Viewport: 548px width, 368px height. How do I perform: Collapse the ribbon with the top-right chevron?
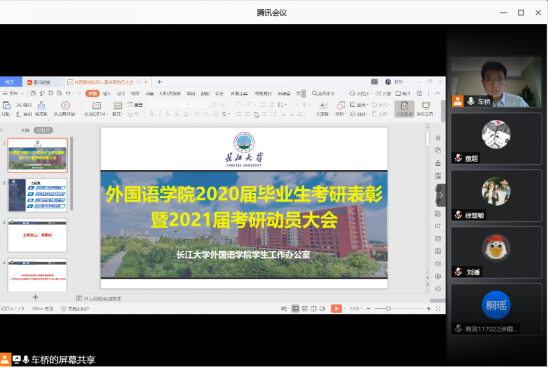[x=438, y=93]
